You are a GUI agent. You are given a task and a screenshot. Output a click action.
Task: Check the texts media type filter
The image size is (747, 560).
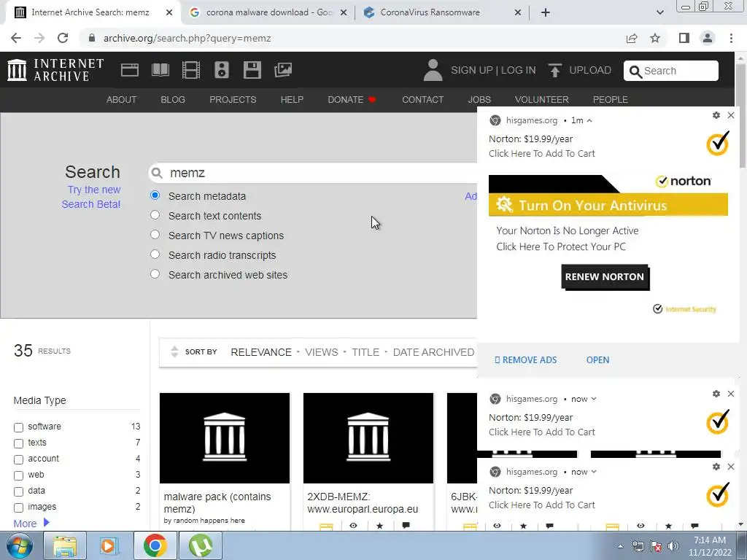(x=18, y=443)
